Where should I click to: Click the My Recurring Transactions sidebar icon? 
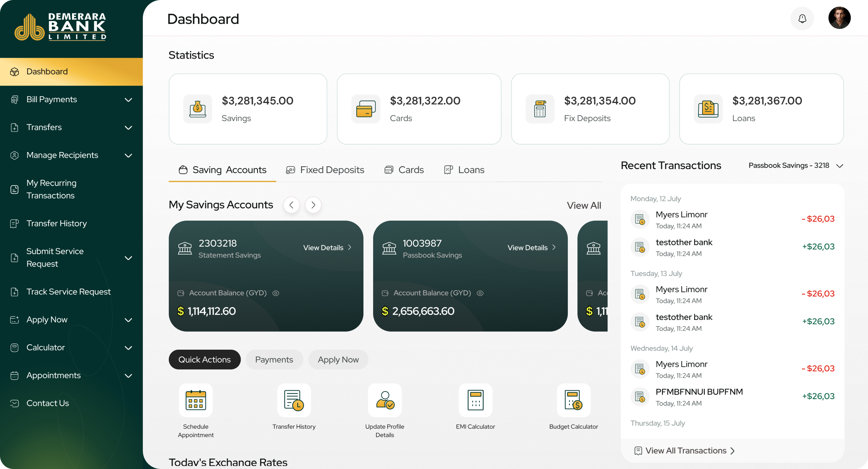tap(15, 189)
